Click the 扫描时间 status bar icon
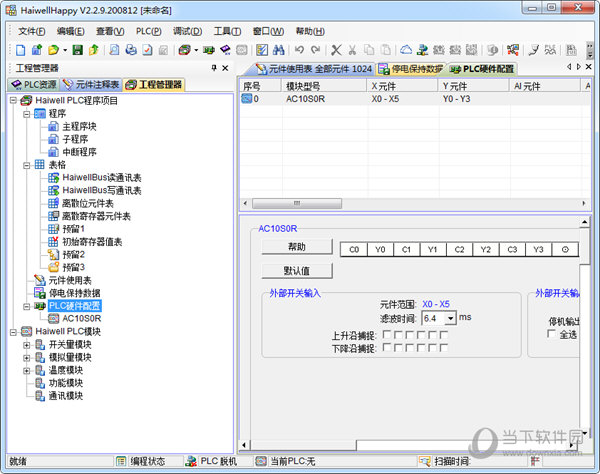The height and width of the screenshot is (474, 600). tap(424, 461)
